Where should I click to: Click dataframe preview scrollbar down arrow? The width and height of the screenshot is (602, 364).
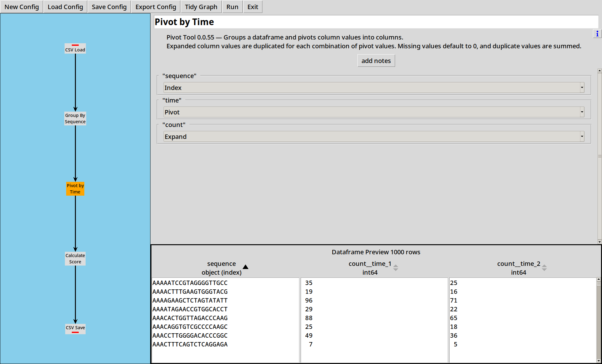click(x=599, y=361)
